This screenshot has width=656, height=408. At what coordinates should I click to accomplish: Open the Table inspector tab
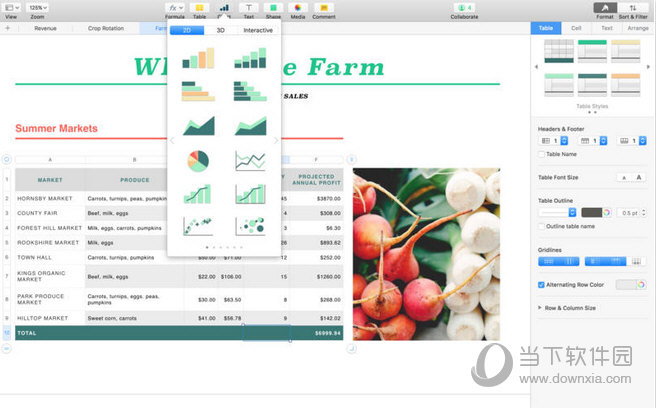tap(546, 28)
